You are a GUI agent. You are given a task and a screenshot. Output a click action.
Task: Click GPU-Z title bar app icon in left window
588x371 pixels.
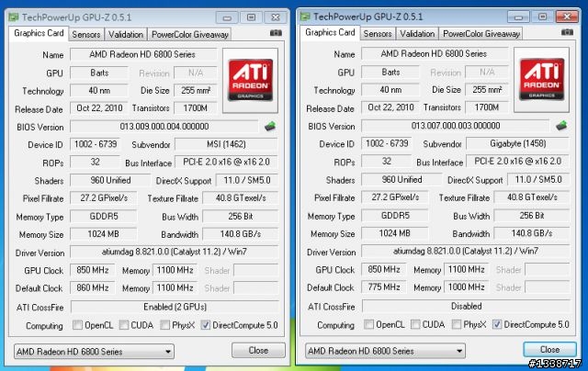[x=14, y=17]
